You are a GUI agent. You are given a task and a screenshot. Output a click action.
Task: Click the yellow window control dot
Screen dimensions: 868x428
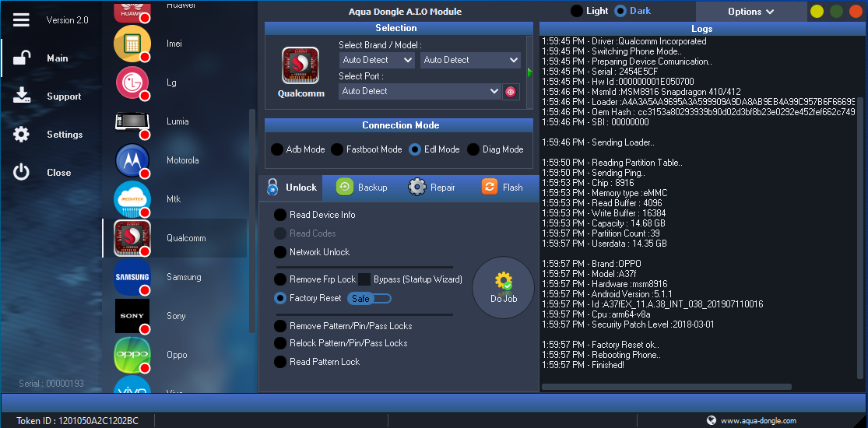817,11
